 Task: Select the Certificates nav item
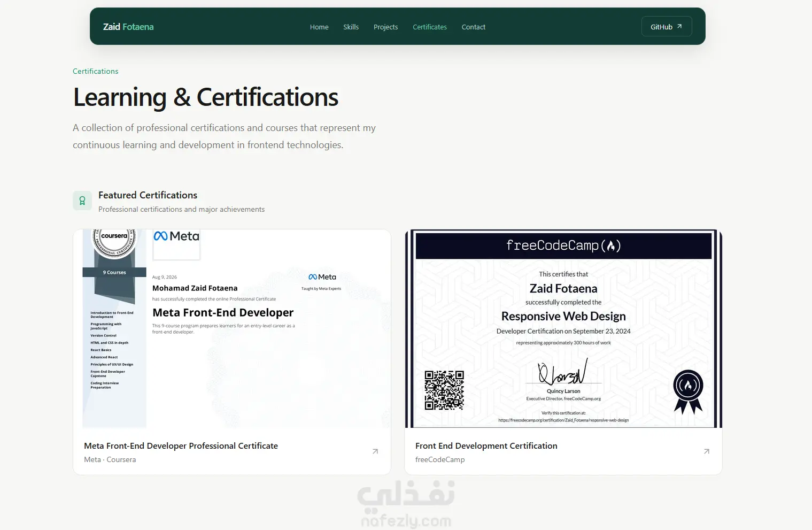coord(430,27)
